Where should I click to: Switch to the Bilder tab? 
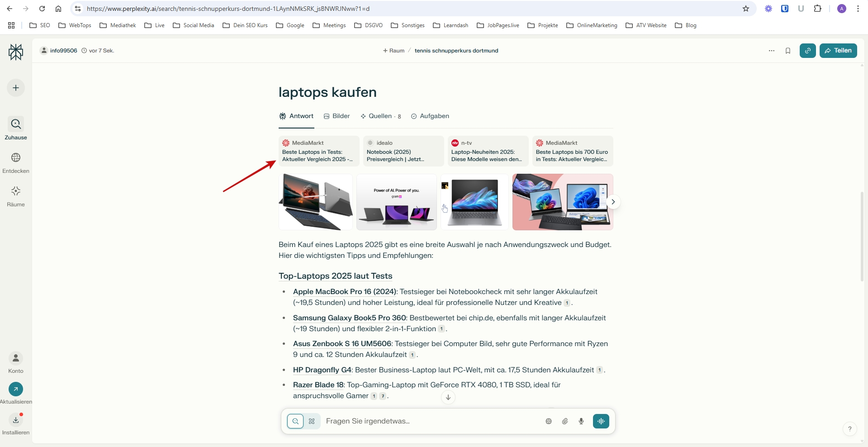point(337,116)
